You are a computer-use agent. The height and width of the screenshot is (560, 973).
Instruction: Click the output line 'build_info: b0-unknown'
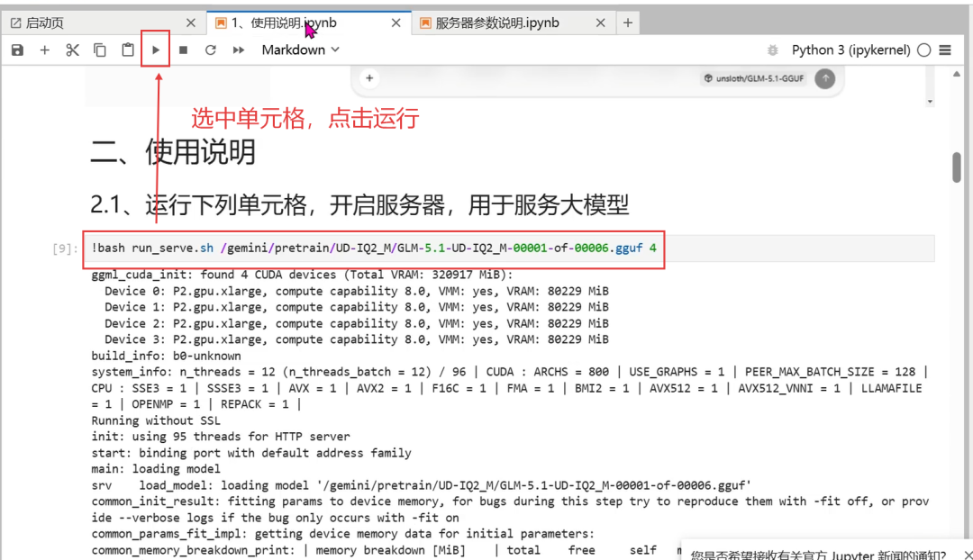[167, 356]
